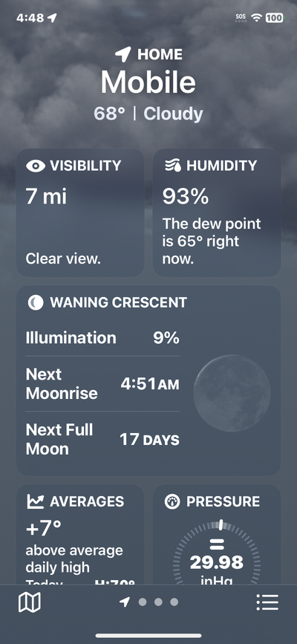The width and height of the screenshot is (297, 644).
Task: Tap the Next Moonrise 4:51AM row
Action: tap(102, 384)
